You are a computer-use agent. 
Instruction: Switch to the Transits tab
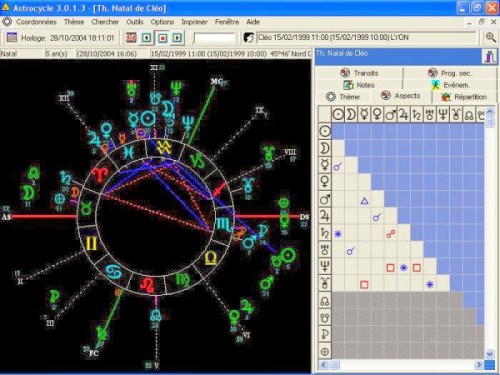(359, 73)
